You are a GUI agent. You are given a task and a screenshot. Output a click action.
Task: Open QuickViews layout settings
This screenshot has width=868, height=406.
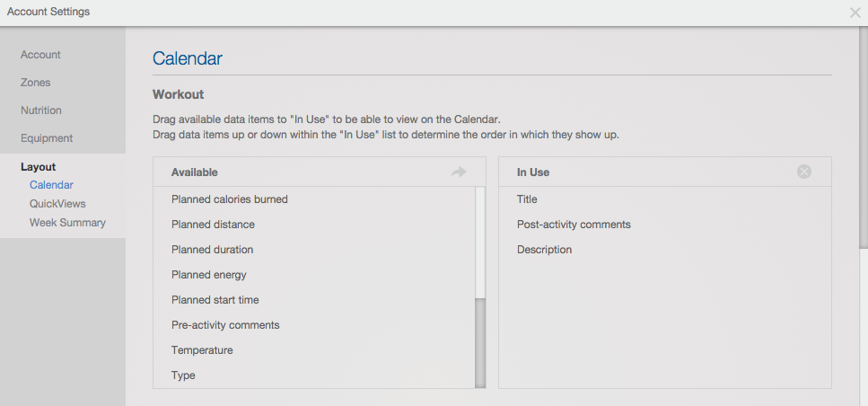[57, 204]
